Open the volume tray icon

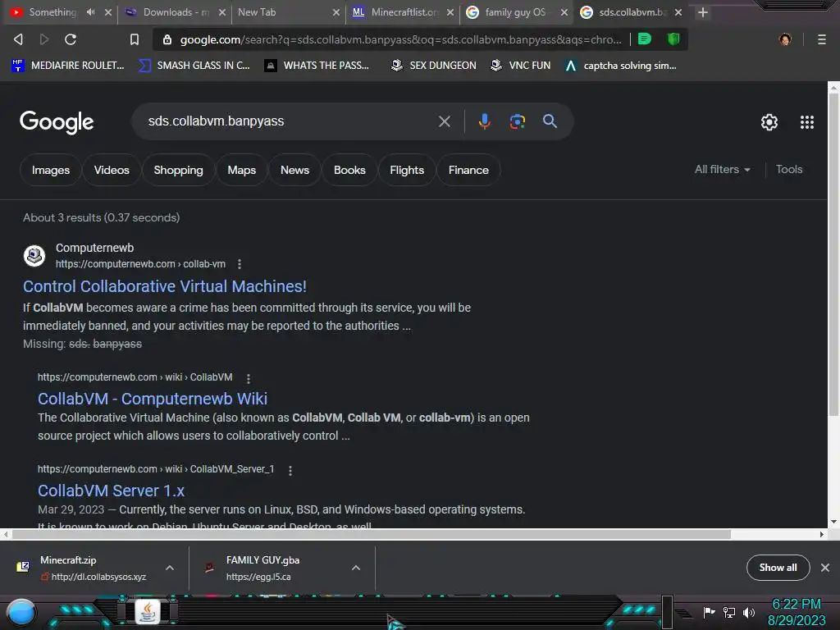point(749,612)
